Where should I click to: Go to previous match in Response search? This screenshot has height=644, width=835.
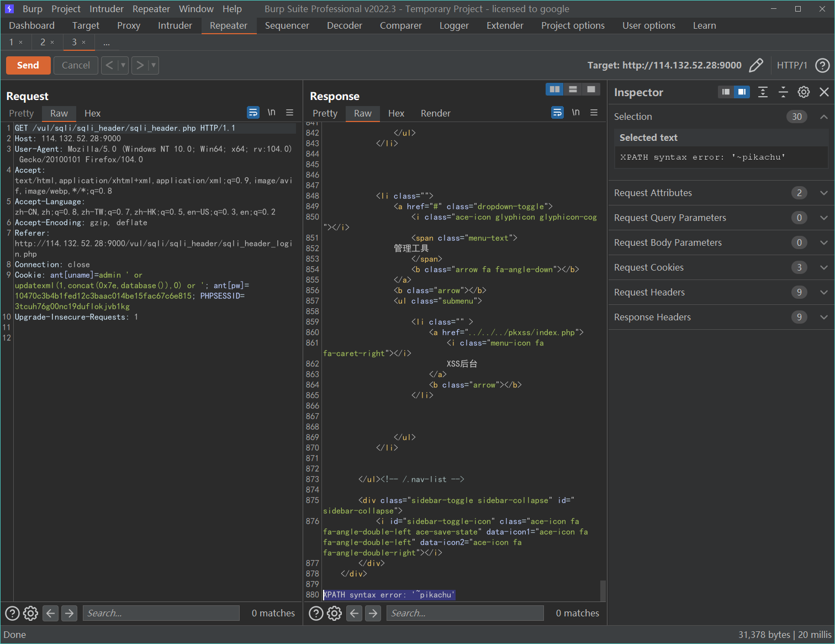(355, 613)
